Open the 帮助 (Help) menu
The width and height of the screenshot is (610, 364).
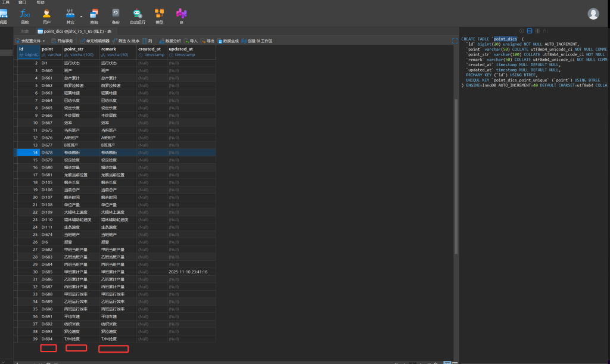click(x=41, y=2)
